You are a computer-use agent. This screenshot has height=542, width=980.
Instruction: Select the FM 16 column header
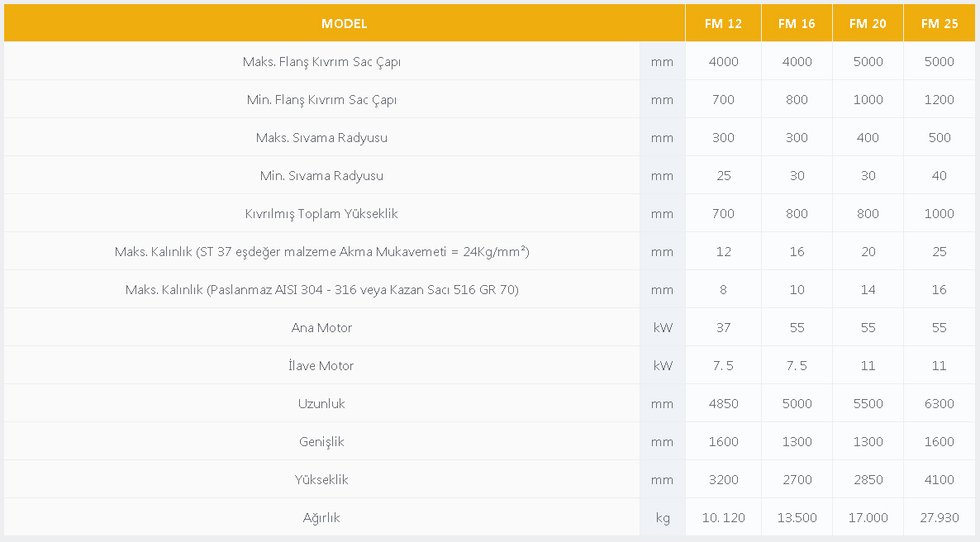pos(797,23)
